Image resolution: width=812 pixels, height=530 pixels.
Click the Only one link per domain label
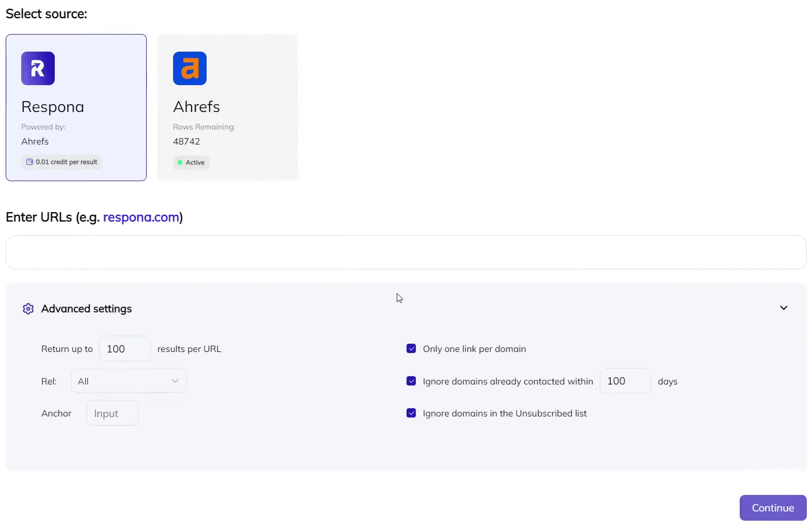pyautogui.click(x=474, y=349)
